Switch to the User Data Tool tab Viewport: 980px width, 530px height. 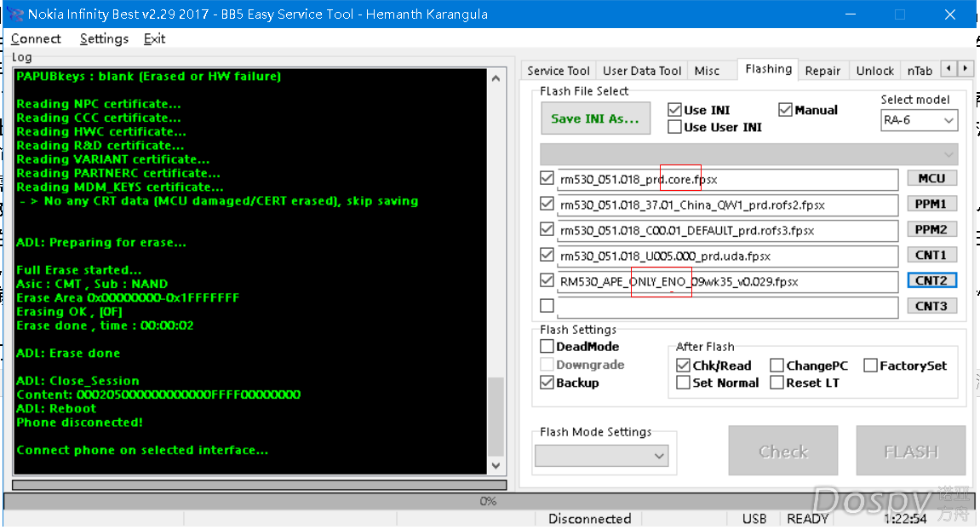point(642,71)
